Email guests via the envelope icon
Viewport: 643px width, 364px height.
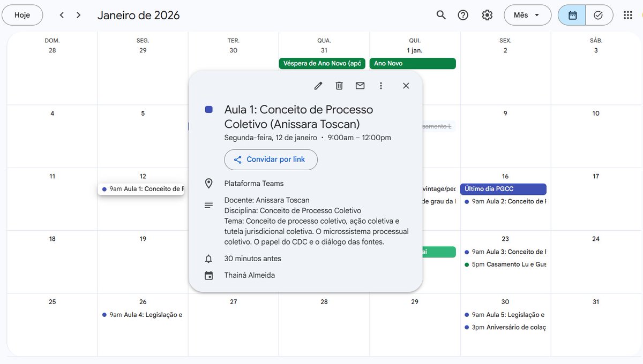[360, 86]
